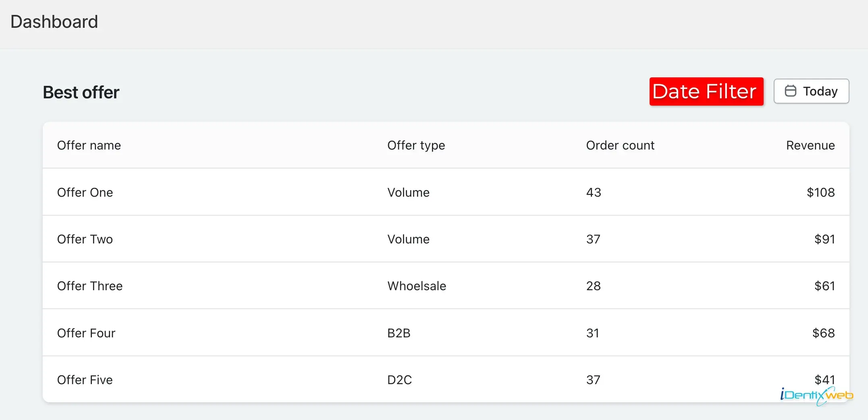Viewport: 868px width, 420px height.
Task: Click the Volume offer type of Offer One
Action: 408,192
